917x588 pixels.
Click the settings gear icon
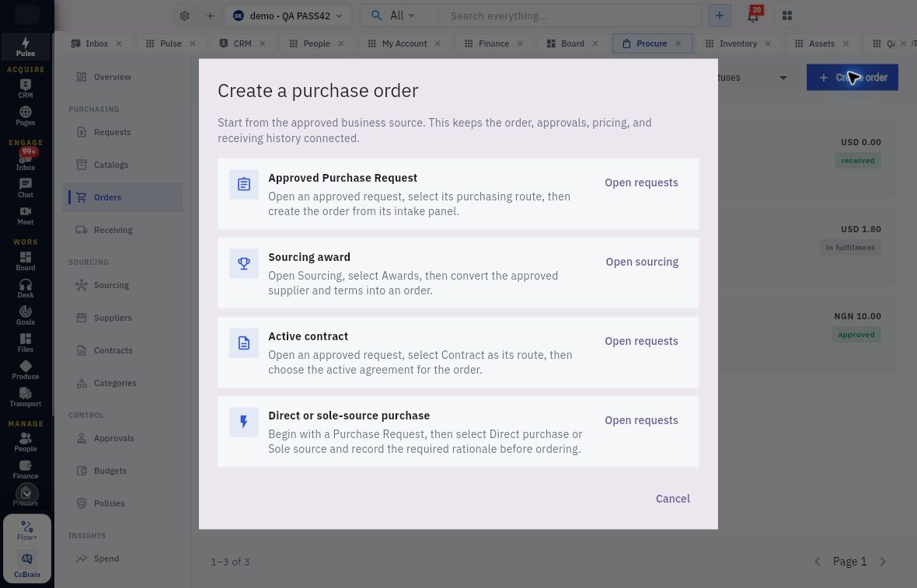click(x=184, y=16)
